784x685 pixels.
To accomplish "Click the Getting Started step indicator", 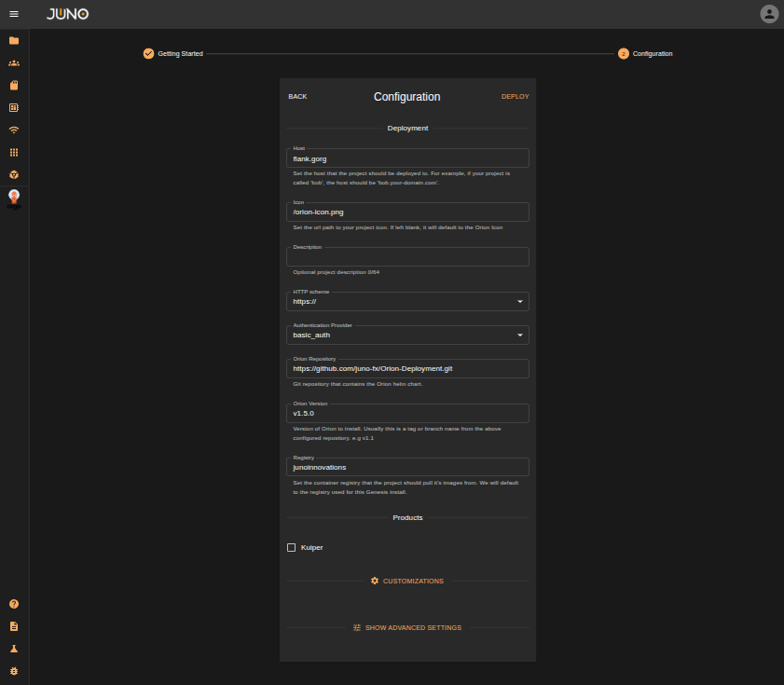I will (148, 54).
